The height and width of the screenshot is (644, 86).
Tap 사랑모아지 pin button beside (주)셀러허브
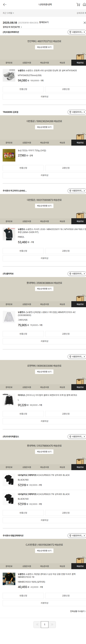point(77,274)
